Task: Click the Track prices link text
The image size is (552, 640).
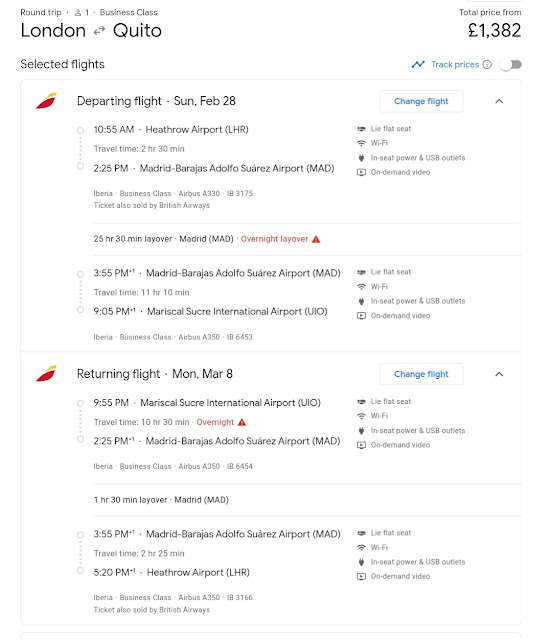Action: pos(455,64)
